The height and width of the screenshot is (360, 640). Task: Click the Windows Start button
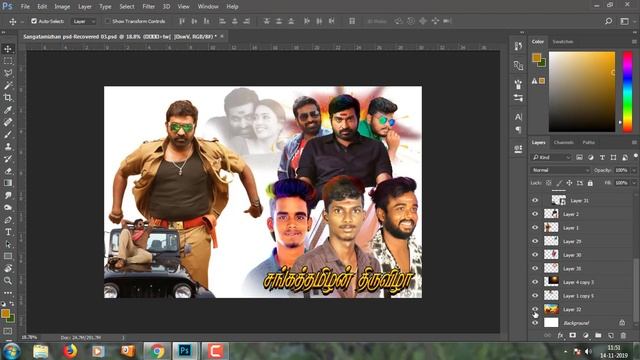[11, 351]
